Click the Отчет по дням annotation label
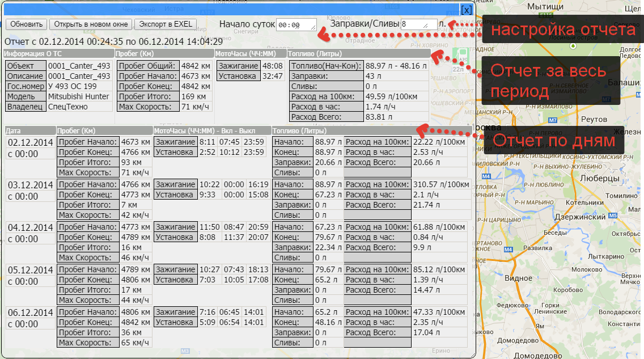Image resolution: width=644 pixels, height=359 pixels. (553, 140)
